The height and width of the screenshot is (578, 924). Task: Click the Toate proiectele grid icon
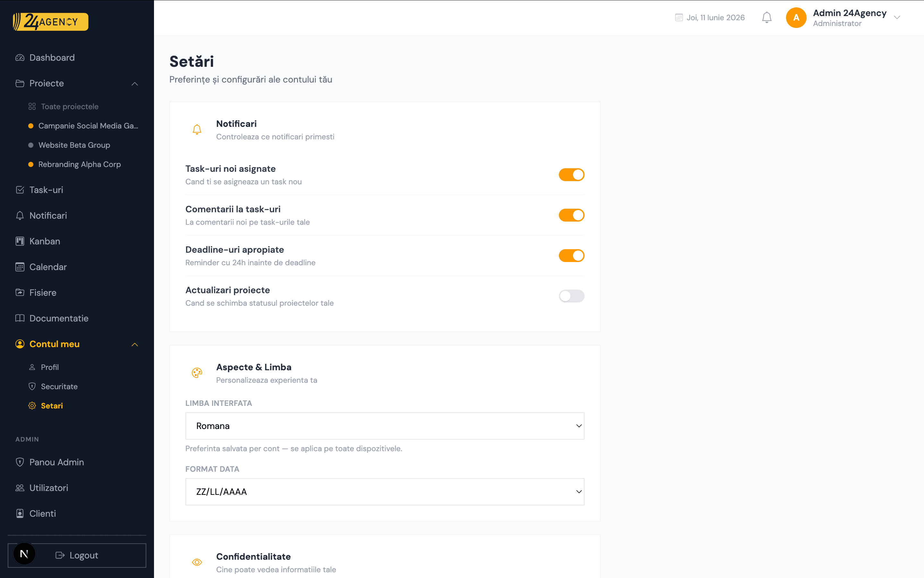[x=32, y=106]
